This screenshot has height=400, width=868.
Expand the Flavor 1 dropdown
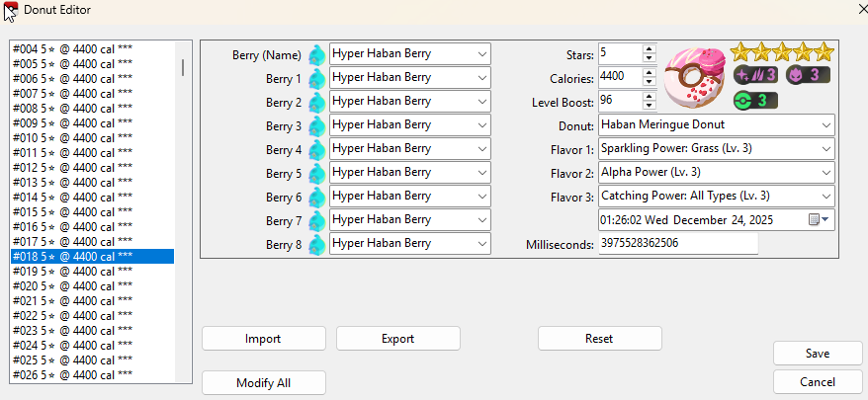pos(825,149)
